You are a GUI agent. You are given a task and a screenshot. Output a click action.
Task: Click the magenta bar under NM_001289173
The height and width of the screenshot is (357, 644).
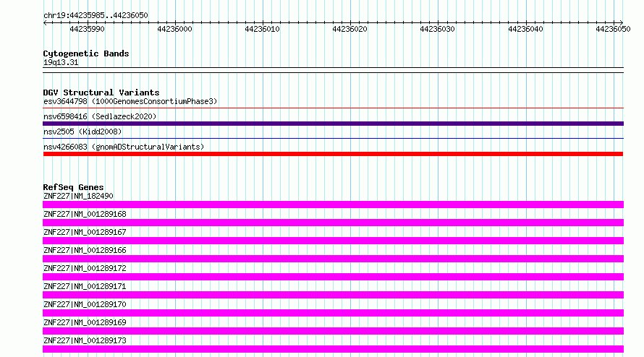click(333, 349)
